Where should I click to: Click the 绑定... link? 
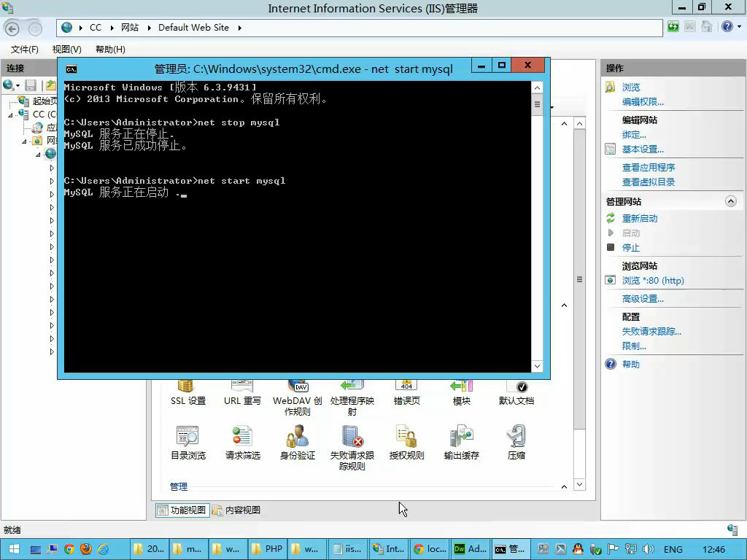pyautogui.click(x=634, y=135)
